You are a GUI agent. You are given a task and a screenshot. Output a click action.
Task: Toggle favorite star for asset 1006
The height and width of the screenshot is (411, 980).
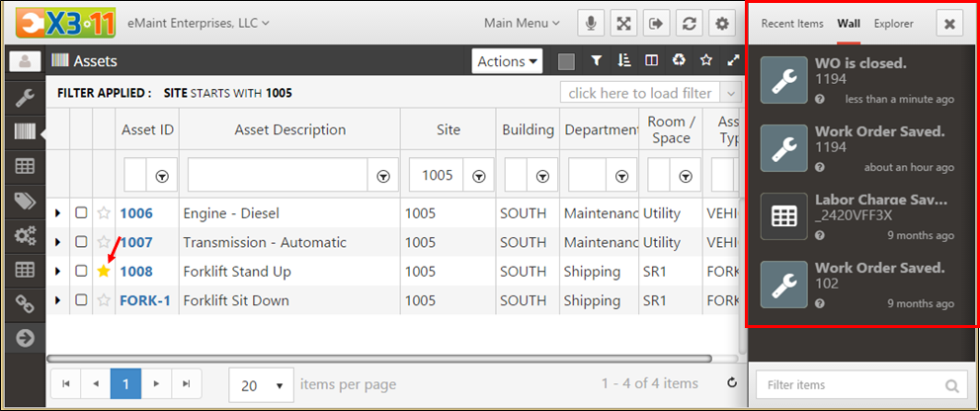[x=104, y=213]
